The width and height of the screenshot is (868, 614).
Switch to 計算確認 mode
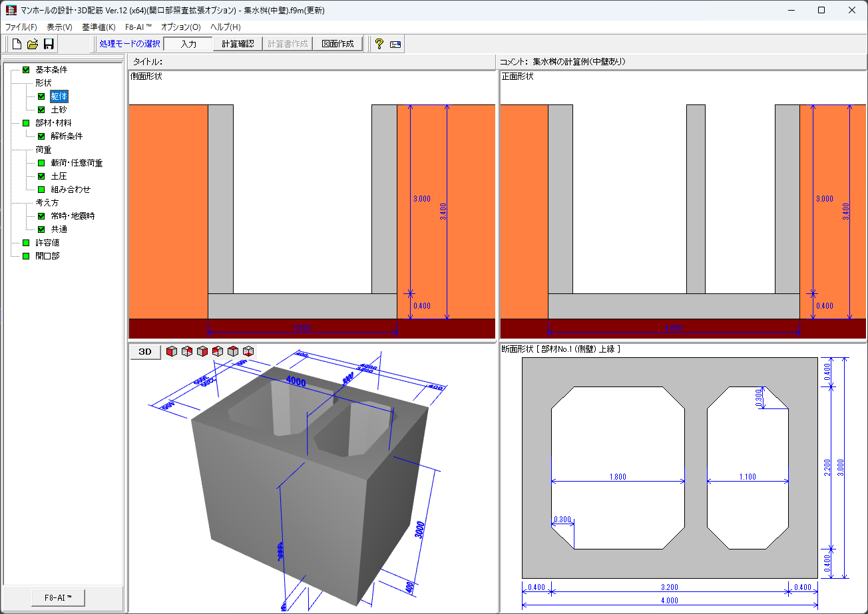[238, 44]
